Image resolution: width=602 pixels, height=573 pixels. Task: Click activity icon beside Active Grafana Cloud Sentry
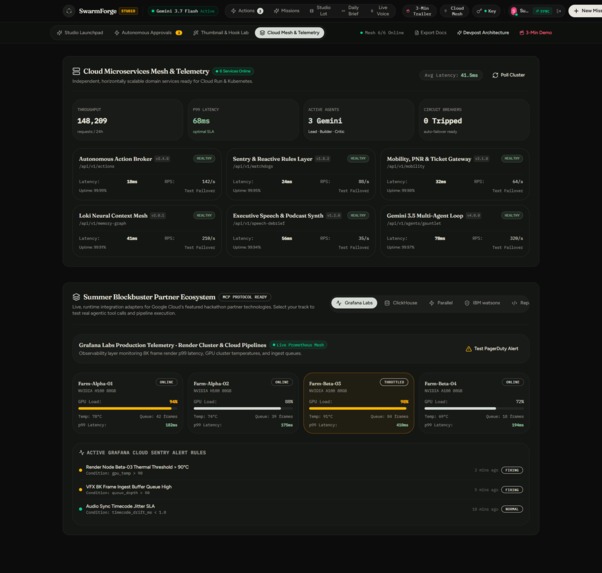[81, 452]
